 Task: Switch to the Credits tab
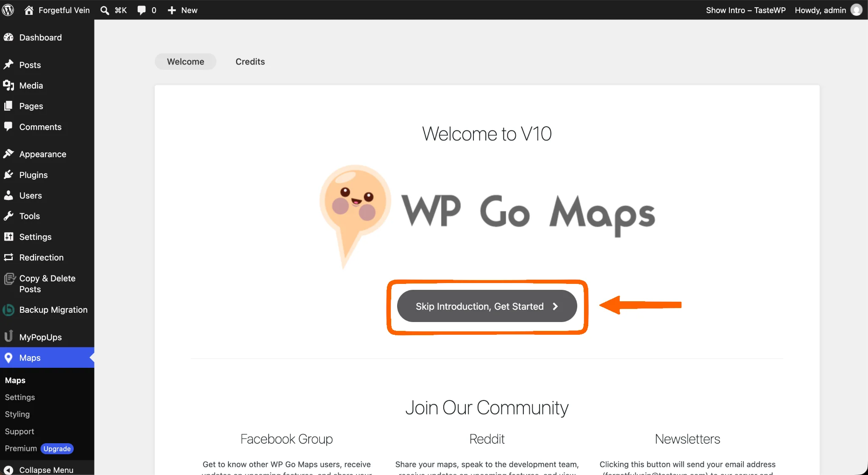click(x=250, y=61)
